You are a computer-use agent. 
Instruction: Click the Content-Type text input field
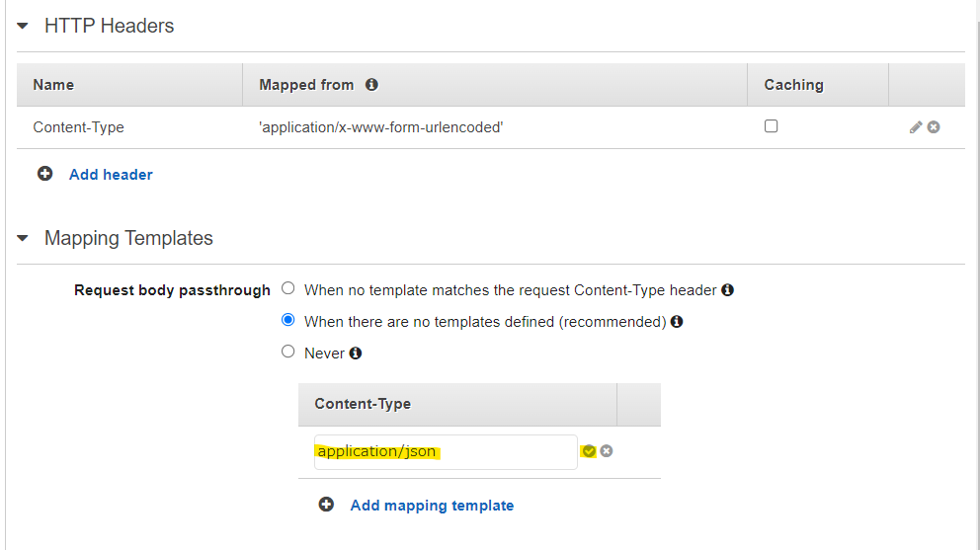pos(446,452)
